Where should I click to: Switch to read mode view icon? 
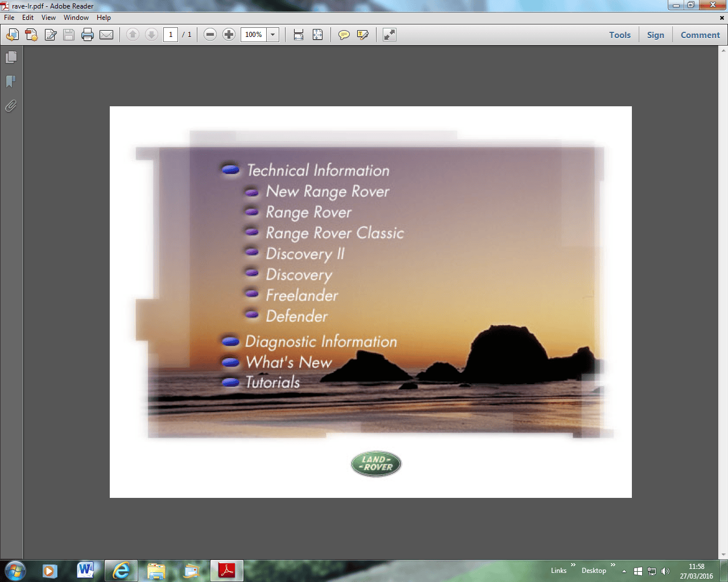[389, 35]
